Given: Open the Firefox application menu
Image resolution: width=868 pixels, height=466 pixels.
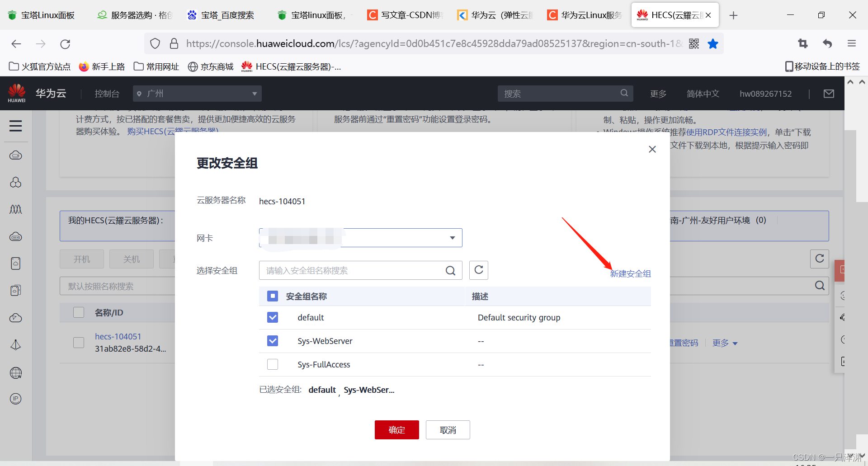Looking at the screenshot, I should click(852, 43).
